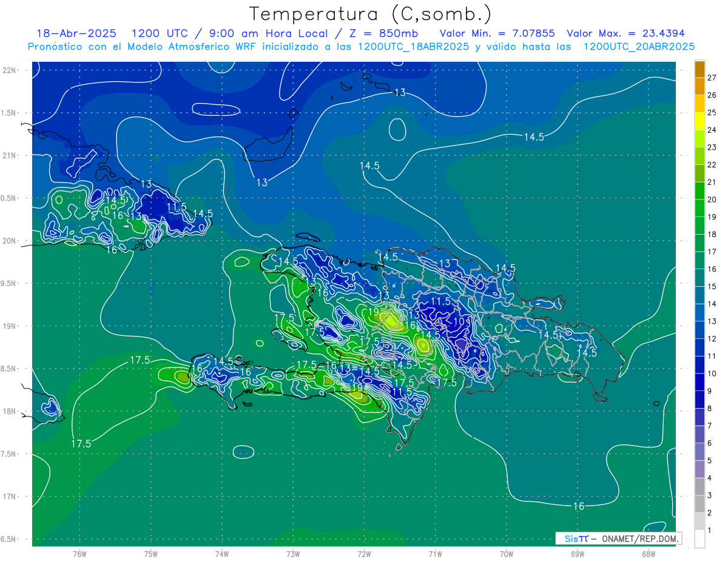
Task: Select 'Valor Max. = 23.4394' text
Action: click(x=625, y=33)
